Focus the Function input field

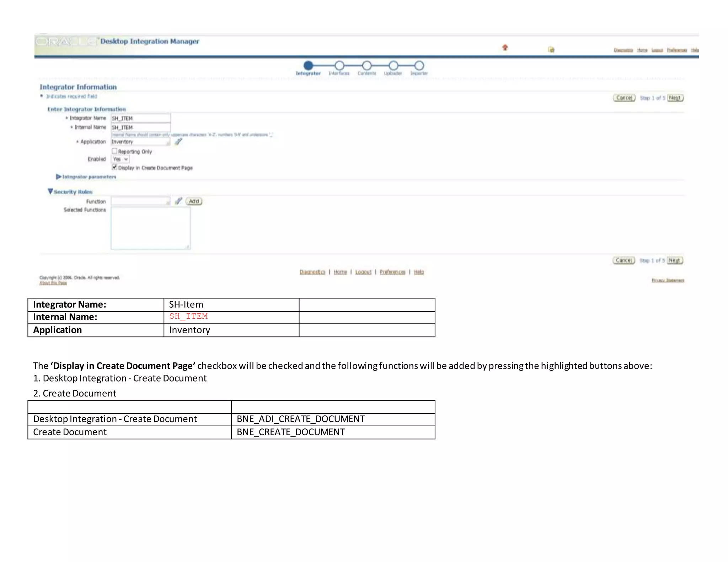pyautogui.click(x=141, y=201)
